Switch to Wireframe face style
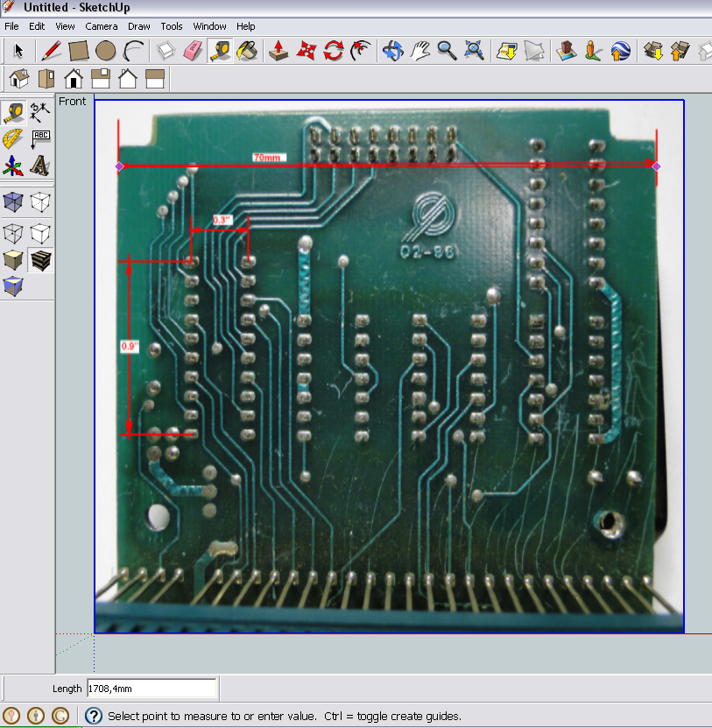The width and height of the screenshot is (712, 728). [x=13, y=233]
